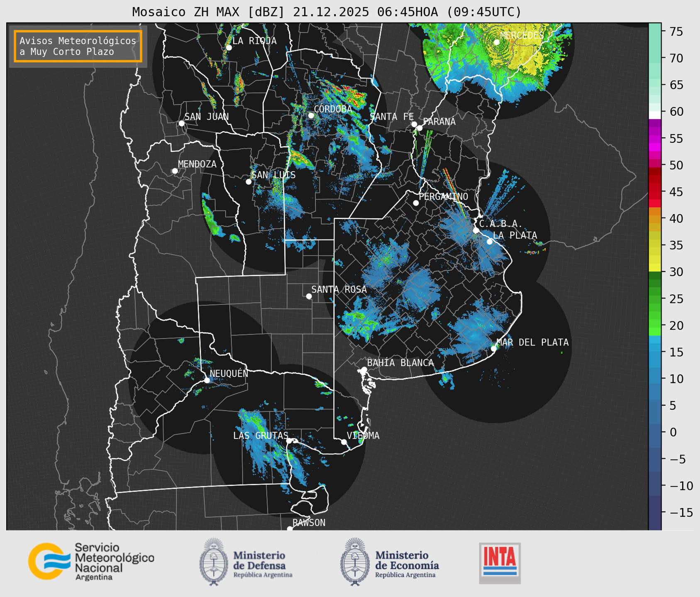Click the BAHÍA BLANCA city marker dot

(x=364, y=369)
